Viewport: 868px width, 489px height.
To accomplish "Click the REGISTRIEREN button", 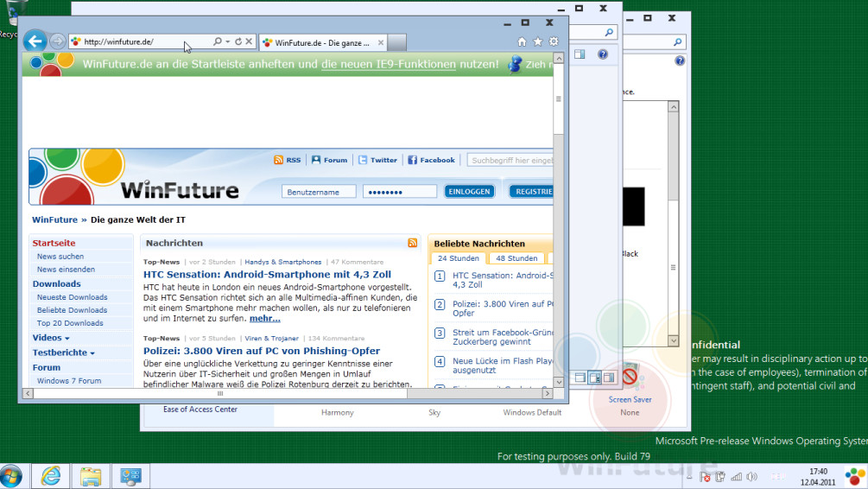I will (x=531, y=192).
